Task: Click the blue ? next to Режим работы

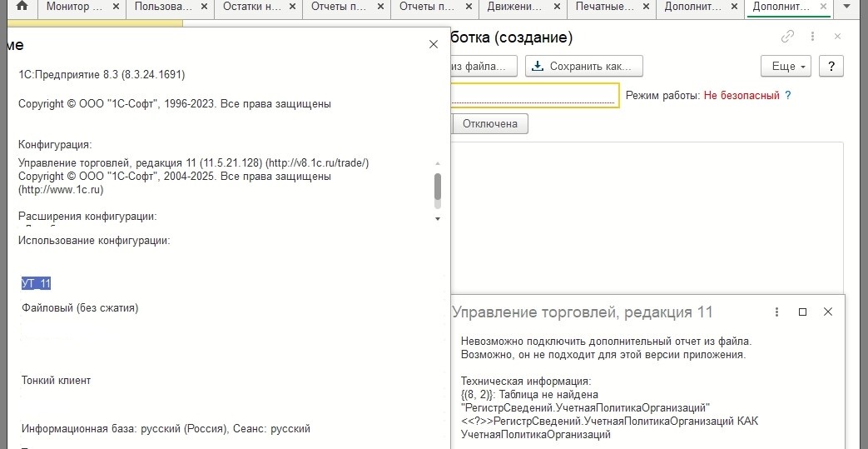Action: pyautogui.click(x=788, y=95)
